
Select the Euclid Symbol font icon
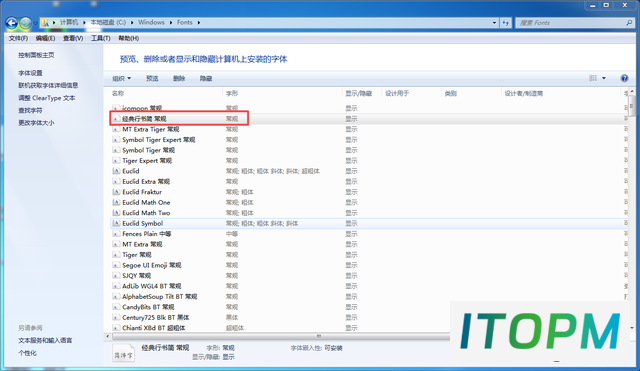pyautogui.click(x=116, y=223)
